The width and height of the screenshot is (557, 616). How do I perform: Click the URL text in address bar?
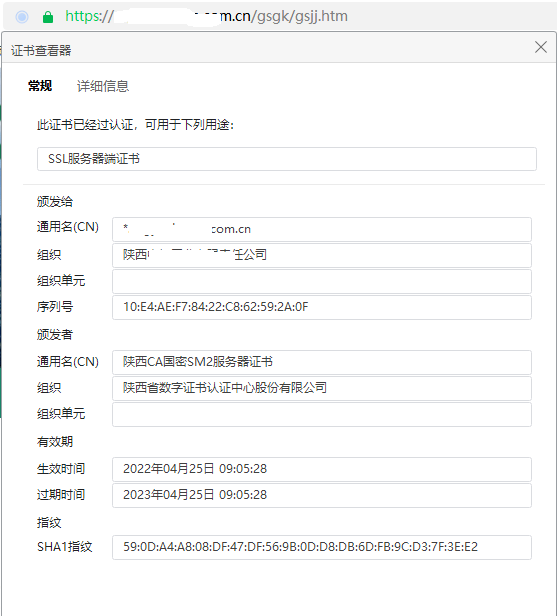[x=206, y=16]
